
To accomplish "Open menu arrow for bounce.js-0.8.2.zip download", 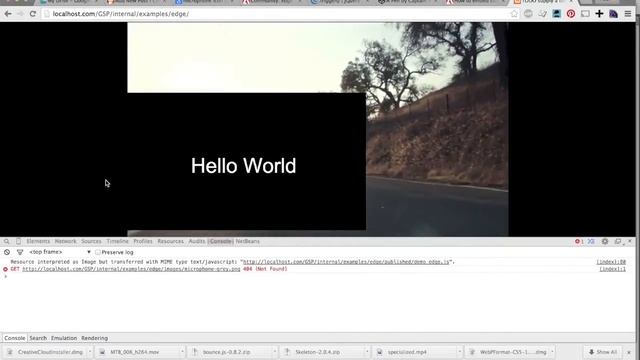I will (x=274, y=352).
